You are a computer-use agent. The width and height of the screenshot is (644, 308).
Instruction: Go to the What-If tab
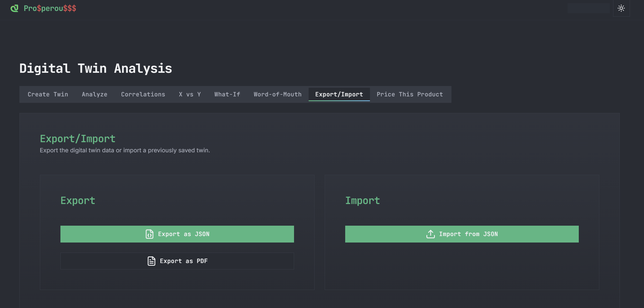tap(227, 94)
